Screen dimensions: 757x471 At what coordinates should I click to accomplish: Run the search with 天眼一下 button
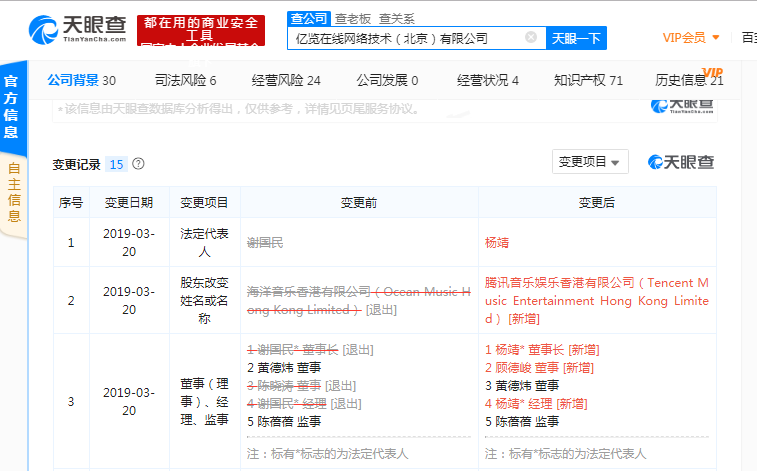pyautogui.click(x=576, y=38)
